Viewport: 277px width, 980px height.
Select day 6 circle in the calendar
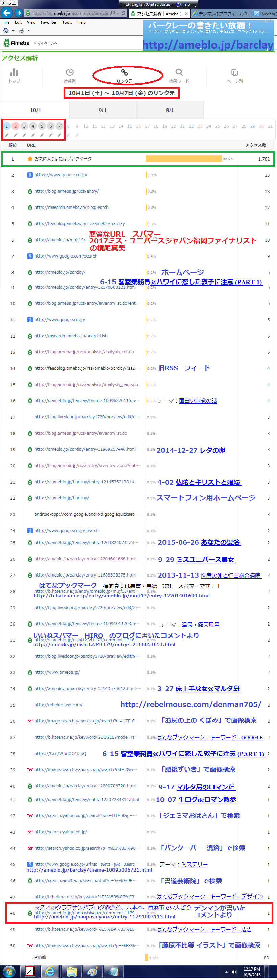coord(51,126)
